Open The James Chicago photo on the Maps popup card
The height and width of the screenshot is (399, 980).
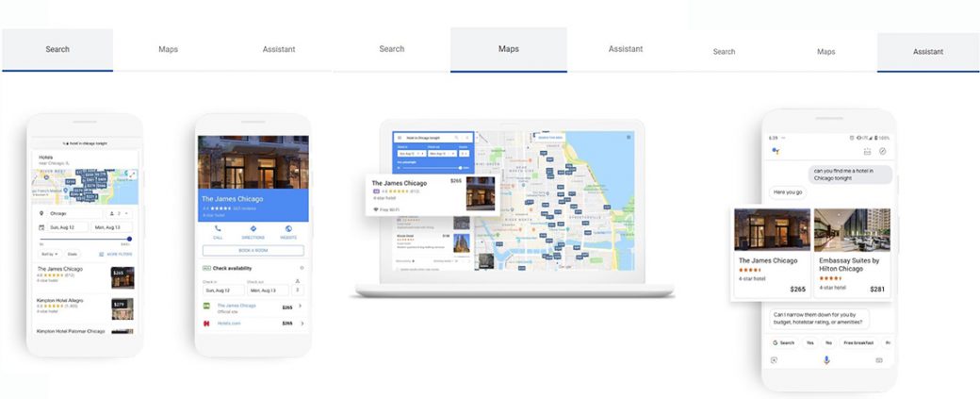[x=481, y=194]
